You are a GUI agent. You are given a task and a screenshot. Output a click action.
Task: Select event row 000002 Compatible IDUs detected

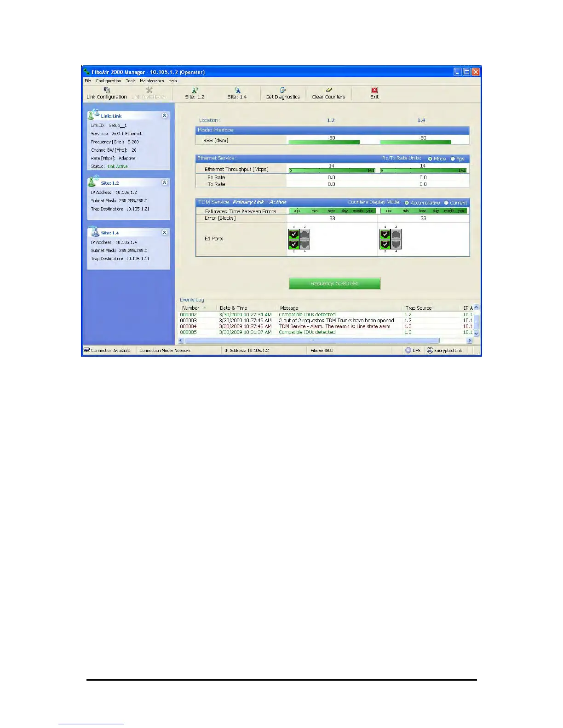[x=326, y=315]
